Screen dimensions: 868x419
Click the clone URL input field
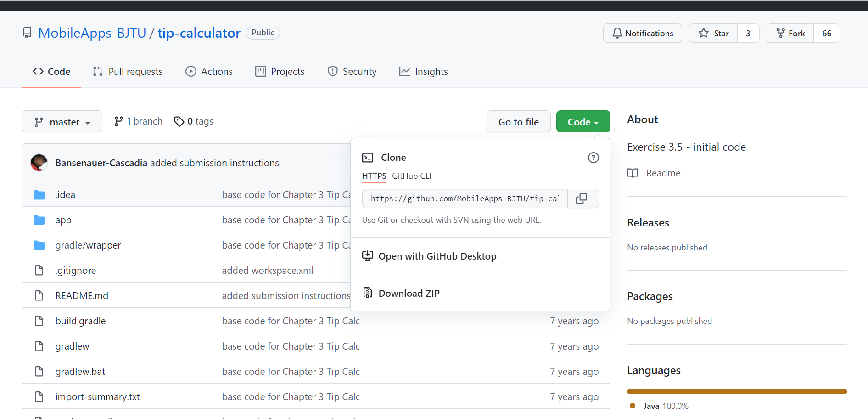point(465,198)
